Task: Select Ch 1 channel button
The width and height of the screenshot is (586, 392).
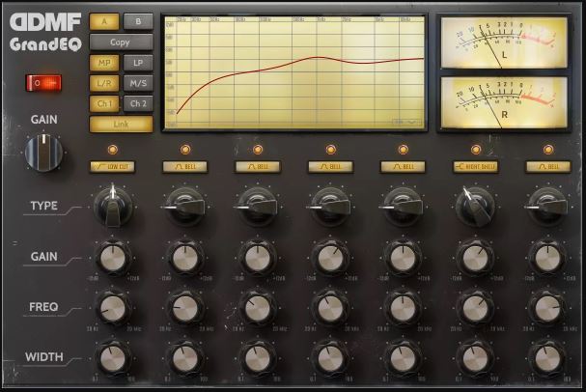Action: 104,103
